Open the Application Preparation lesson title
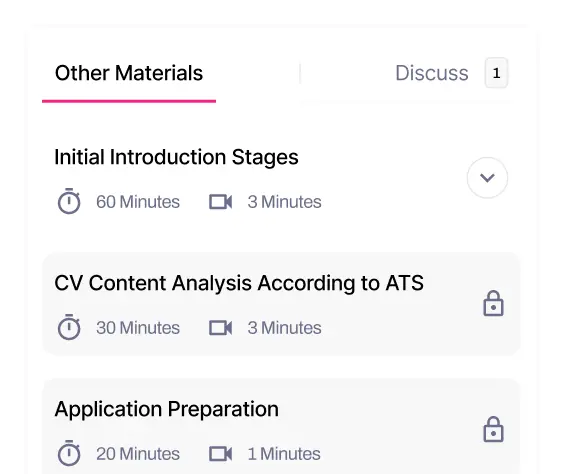Screen dimensions: 563x474 tap(167, 409)
